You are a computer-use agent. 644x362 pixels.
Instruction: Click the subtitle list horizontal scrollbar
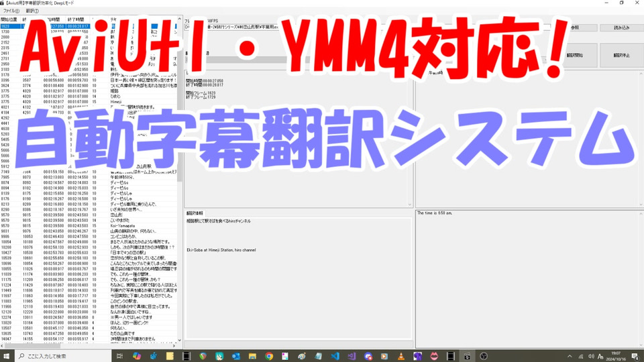[33, 346]
